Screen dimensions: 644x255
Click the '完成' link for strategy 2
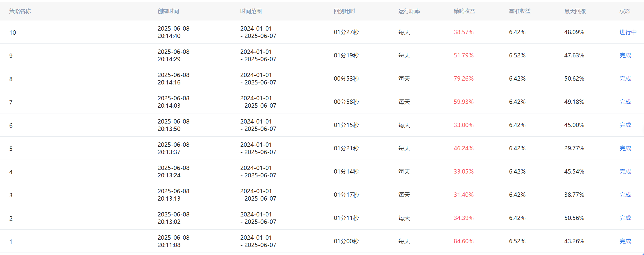click(625, 218)
